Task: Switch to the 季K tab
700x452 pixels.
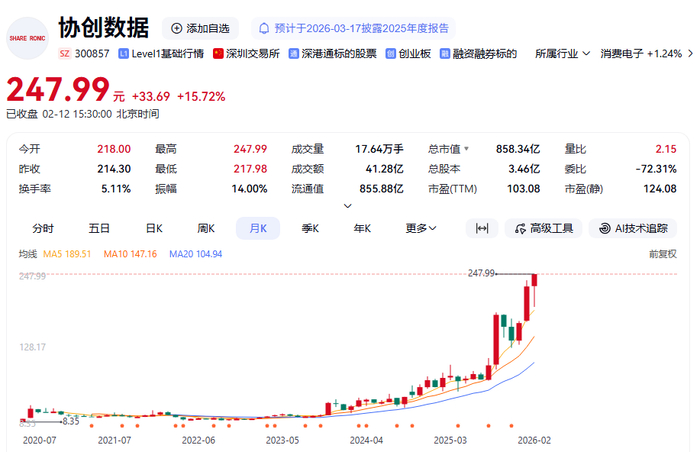Action: coord(310,229)
